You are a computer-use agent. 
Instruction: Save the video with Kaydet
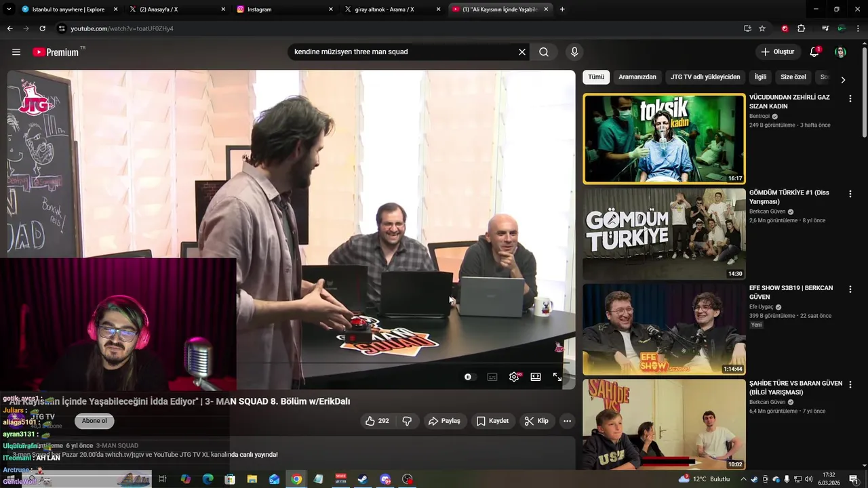point(492,421)
